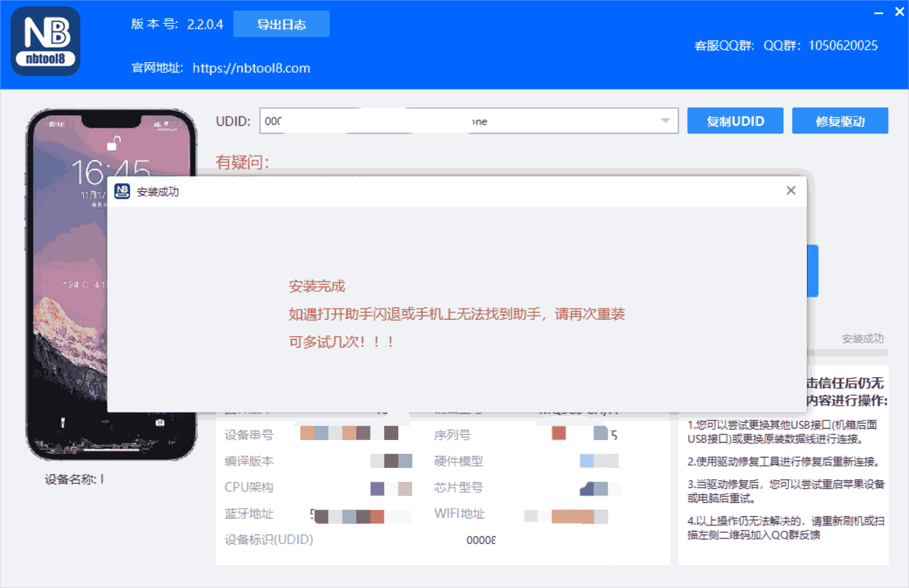The image size is (909, 588).
Task: Click tip 4 about 加入QQ群反馈
Action: point(785,528)
